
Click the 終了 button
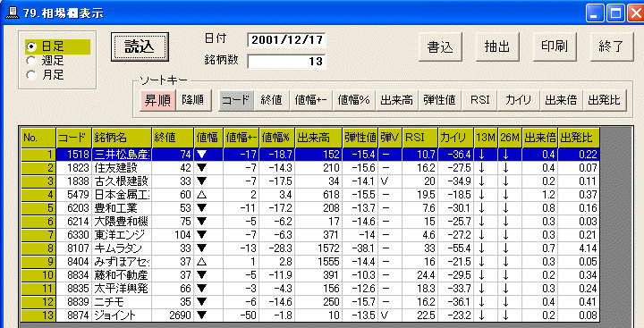pos(612,46)
